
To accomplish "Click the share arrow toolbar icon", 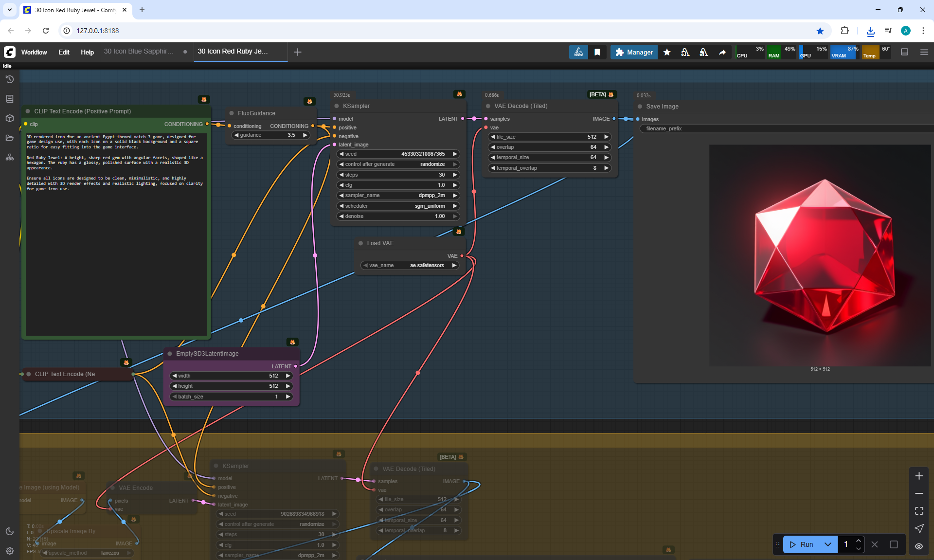I will (x=722, y=52).
